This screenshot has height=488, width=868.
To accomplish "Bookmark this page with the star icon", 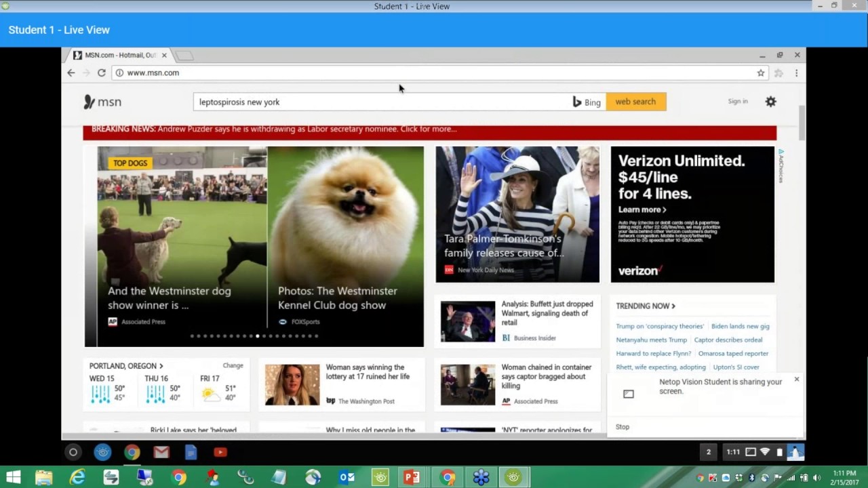I will pyautogui.click(x=761, y=73).
